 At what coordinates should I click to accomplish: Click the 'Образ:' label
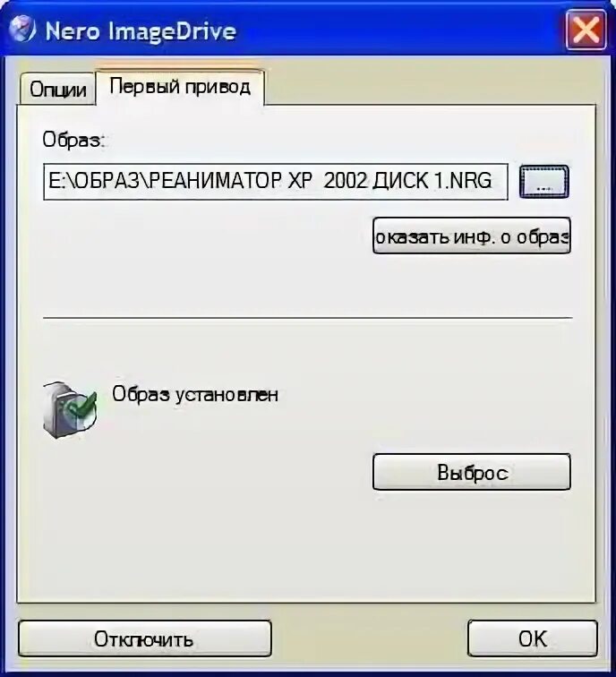[73, 140]
